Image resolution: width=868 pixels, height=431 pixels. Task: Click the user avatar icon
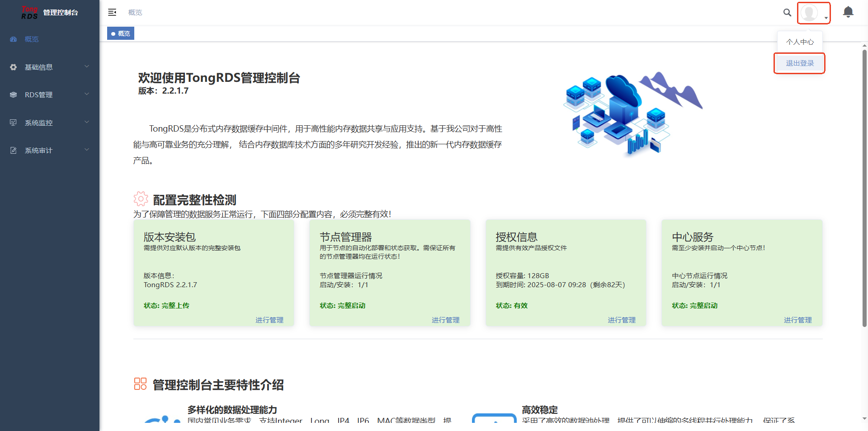click(809, 13)
